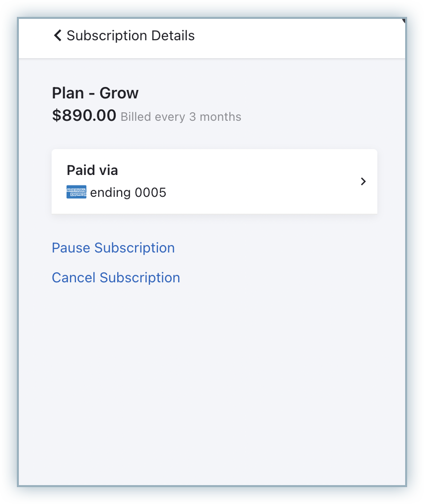Open the Paid via card panel
Screen dimensions: 424x504
pos(214,181)
